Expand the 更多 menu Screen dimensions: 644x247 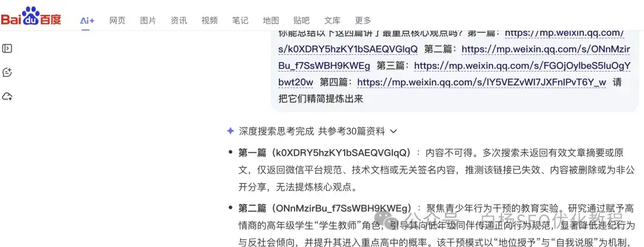click(x=363, y=20)
